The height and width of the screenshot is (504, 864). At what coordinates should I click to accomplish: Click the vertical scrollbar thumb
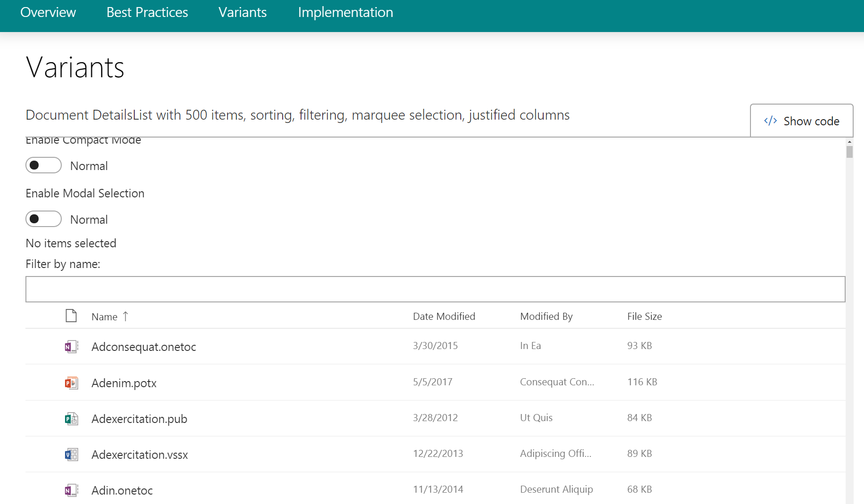[849, 152]
